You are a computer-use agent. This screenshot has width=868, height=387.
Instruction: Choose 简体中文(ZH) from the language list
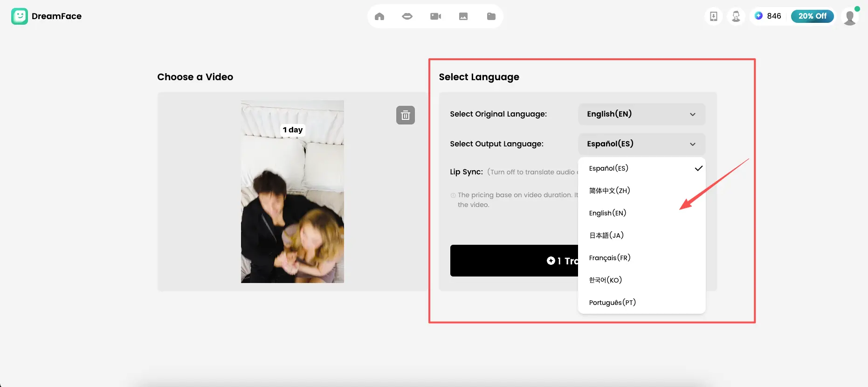click(x=610, y=191)
